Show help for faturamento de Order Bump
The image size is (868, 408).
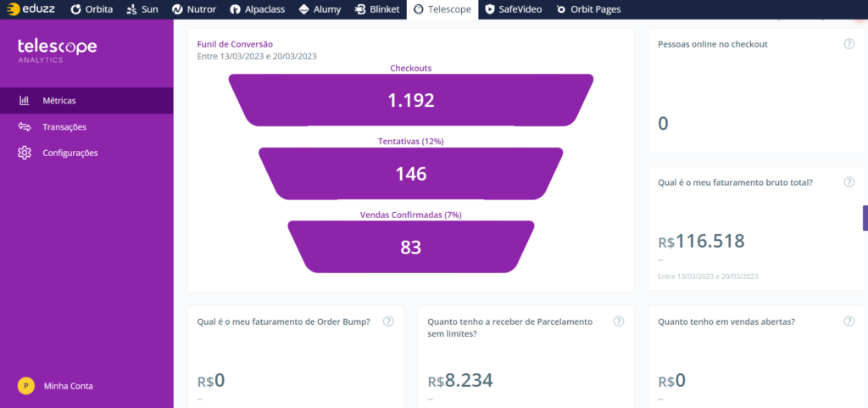[388, 321]
